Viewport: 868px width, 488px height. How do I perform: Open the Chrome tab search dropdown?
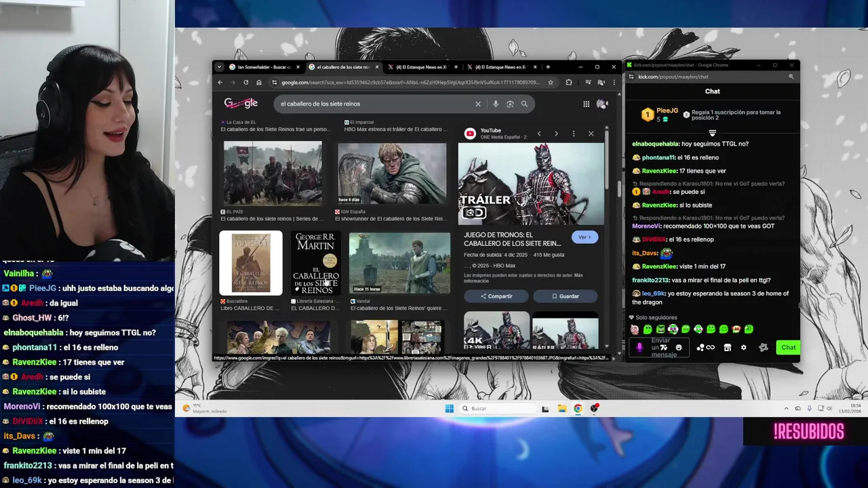(x=219, y=67)
